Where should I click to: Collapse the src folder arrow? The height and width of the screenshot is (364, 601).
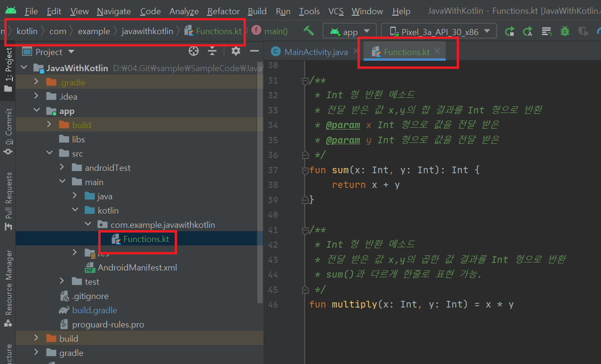pos(49,153)
